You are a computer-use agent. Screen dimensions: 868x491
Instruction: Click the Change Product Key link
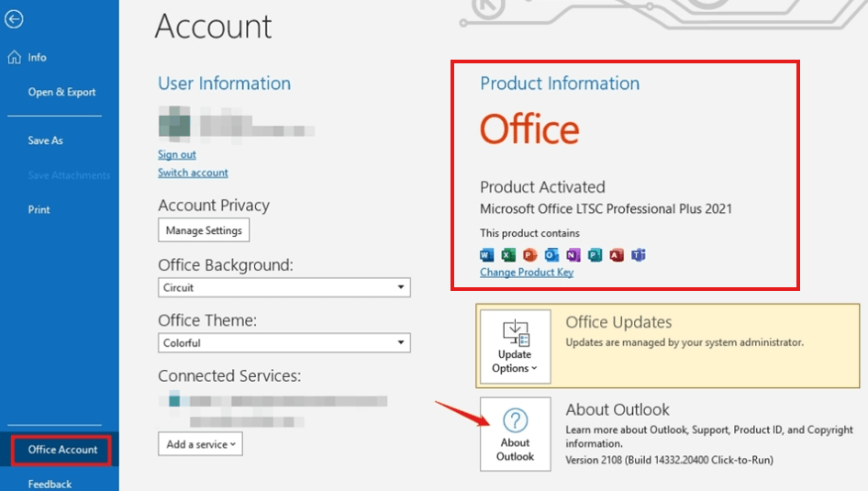pyautogui.click(x=527, y=273)
